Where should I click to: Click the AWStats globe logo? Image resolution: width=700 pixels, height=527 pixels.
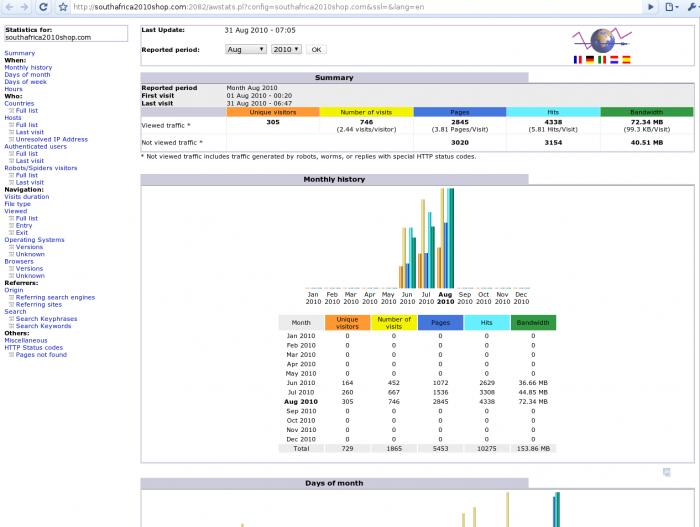pos(602,41)
